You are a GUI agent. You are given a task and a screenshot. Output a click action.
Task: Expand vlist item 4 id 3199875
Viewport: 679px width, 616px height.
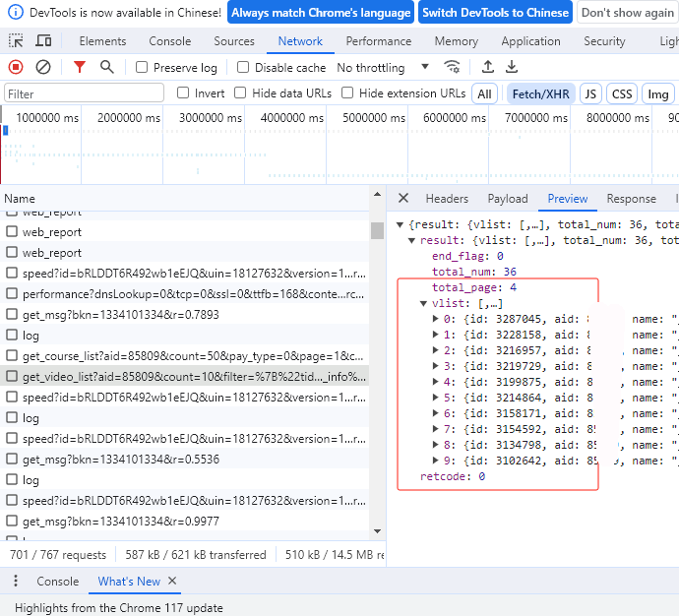pyautogui.click(x=436, y=382)
